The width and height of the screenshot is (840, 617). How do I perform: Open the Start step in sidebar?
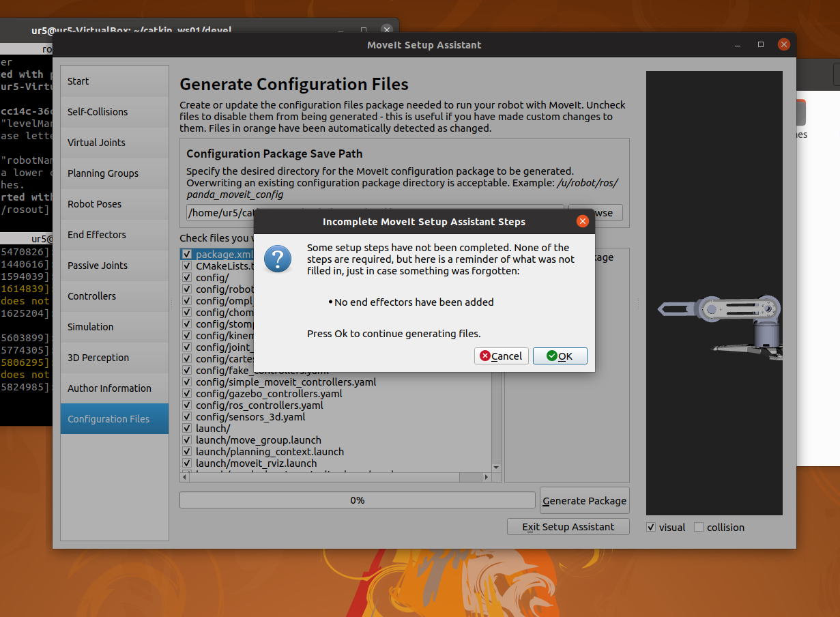[114, 81]
